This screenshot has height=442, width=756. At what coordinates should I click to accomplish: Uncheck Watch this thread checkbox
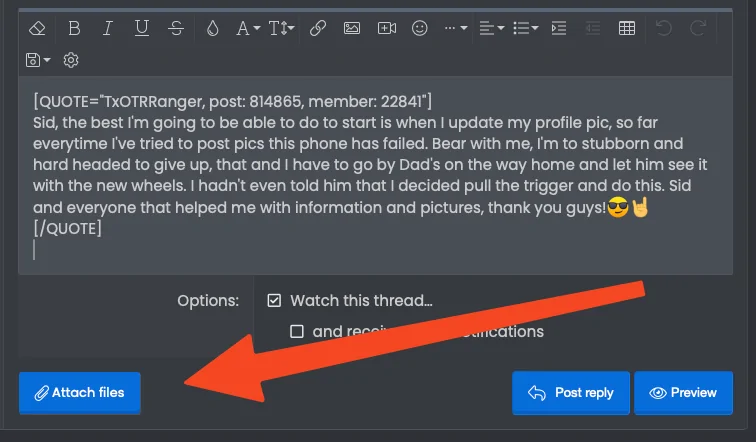pyautogui.click(x=274, y=301)
